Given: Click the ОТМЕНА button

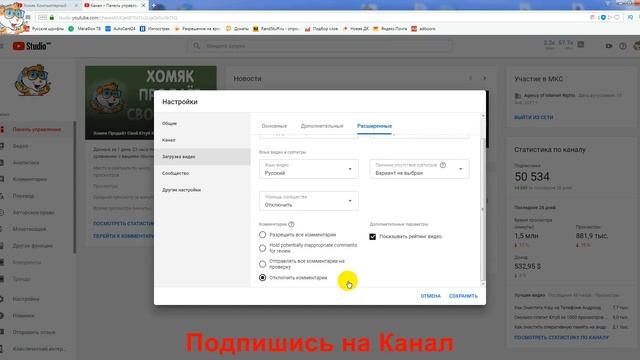Looking at the screenshot, I should pyautogui.click(x=431, y=296).
